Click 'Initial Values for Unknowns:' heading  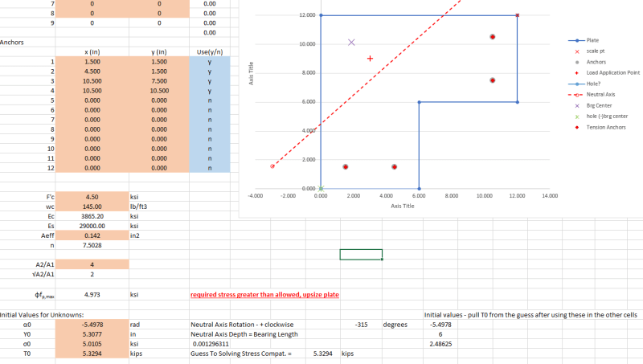tap(42, 315)
